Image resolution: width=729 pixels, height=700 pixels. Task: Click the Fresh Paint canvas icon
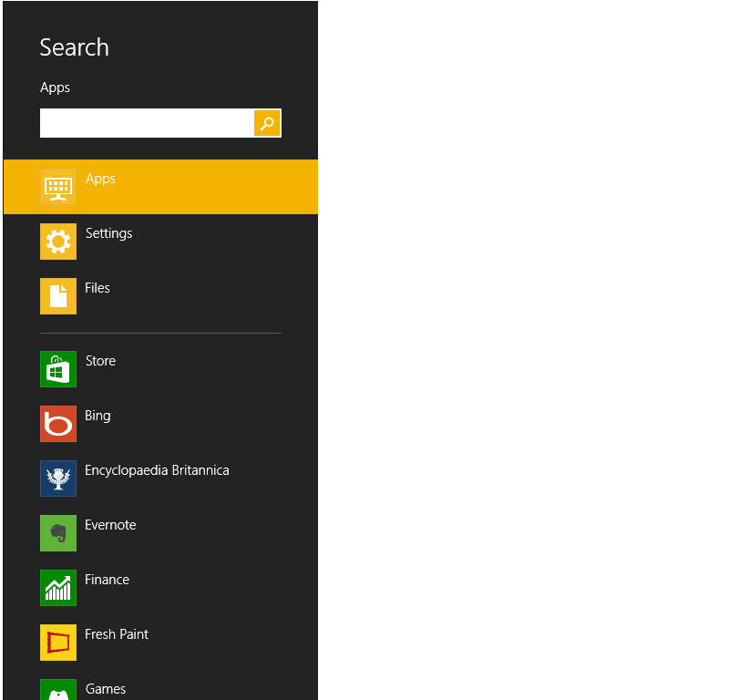(58, 643)
